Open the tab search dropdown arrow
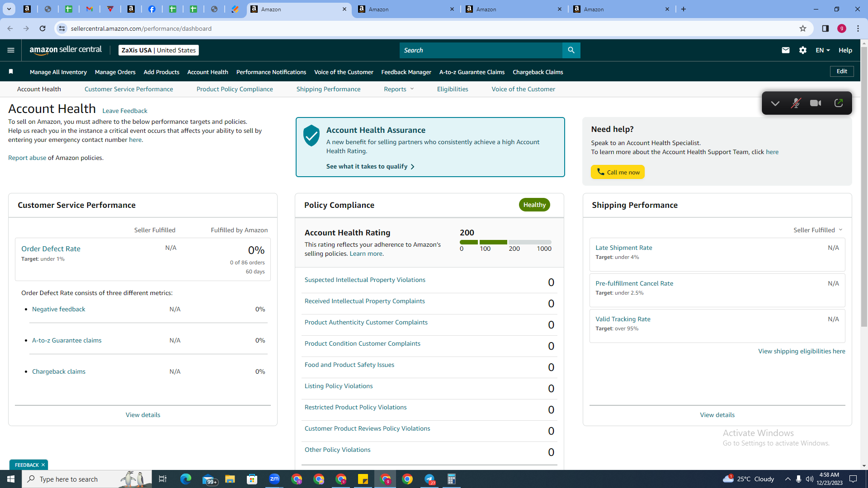Screen dimensions: 868x488 pyautogui.click(x=9, y=9)
